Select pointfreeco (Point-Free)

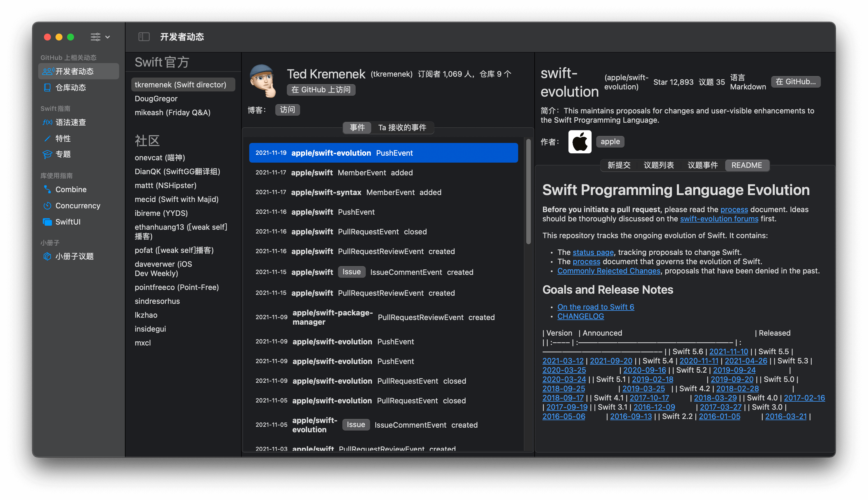183,287
